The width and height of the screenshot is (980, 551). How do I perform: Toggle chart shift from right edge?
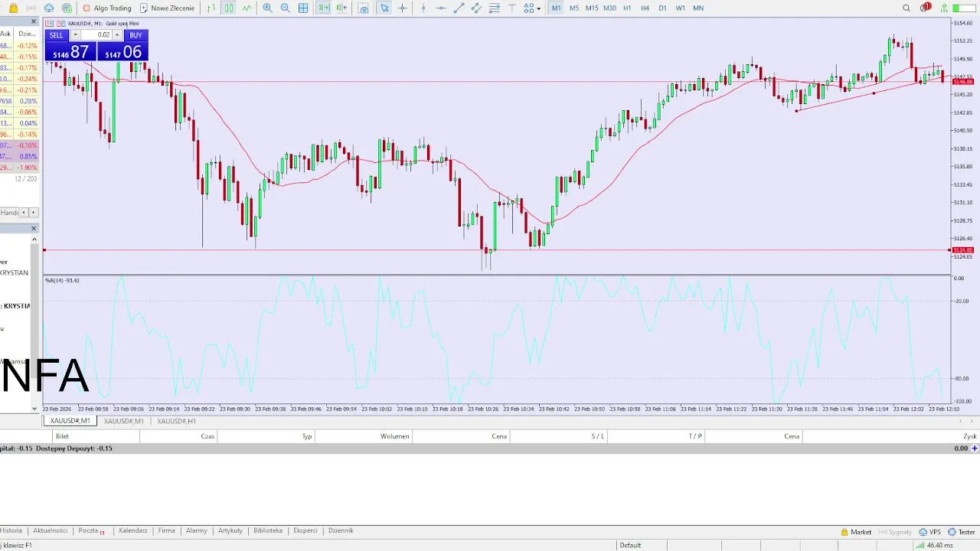(x=341, y=8)
